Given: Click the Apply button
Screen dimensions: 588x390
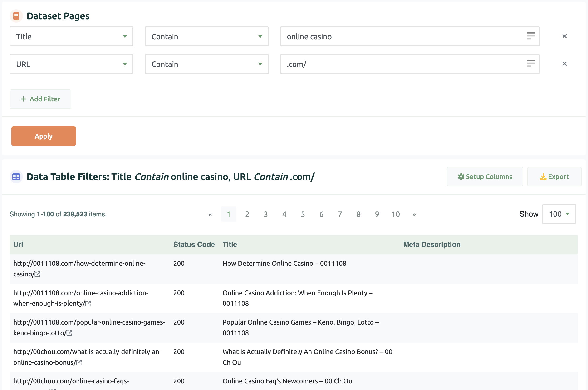Looking at the screenshot, I should [x=44, y=136].
